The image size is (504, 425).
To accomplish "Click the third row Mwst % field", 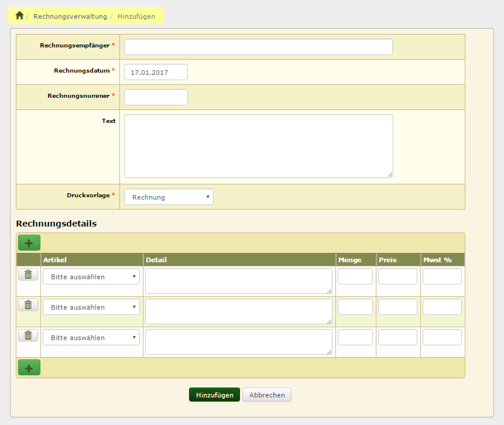I will 442,337.
